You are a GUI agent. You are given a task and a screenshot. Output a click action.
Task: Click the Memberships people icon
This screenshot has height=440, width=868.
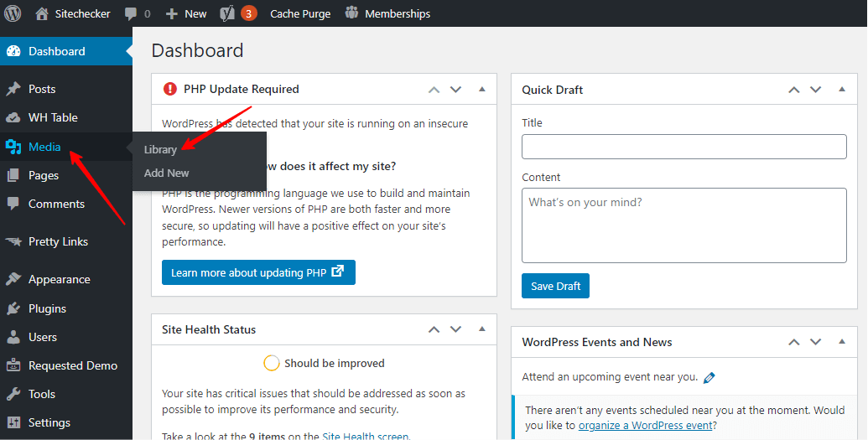tap(351, 13)
